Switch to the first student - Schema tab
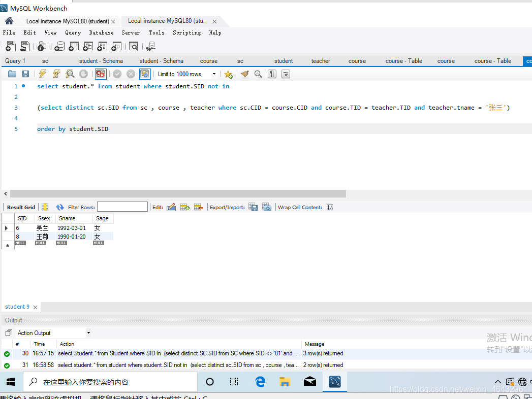 [101, 61]
